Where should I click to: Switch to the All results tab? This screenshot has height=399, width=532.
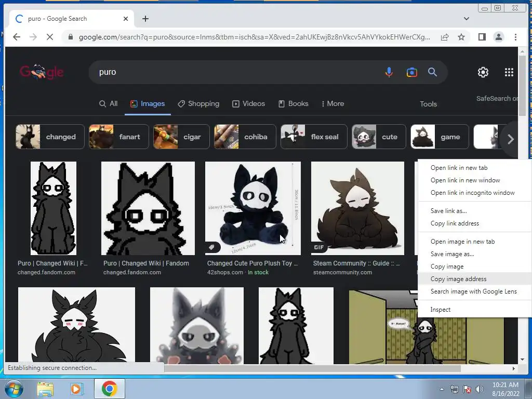click(x=108, y=103)
